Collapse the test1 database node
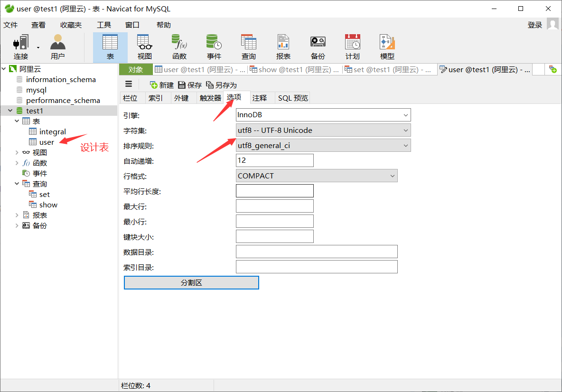The width and height of the screenshot is (562, 392). coord(10,111)
